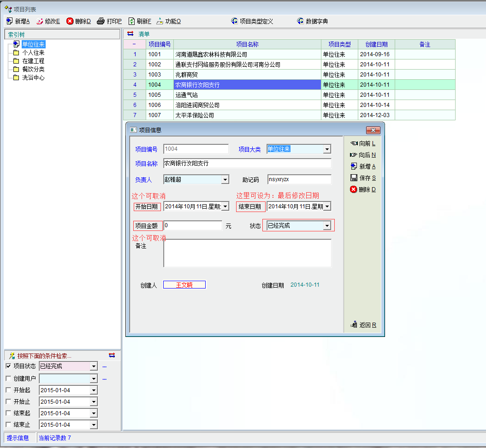
Task: Enable the 创建用户 filter checkbox
Action: click(8, 378)
